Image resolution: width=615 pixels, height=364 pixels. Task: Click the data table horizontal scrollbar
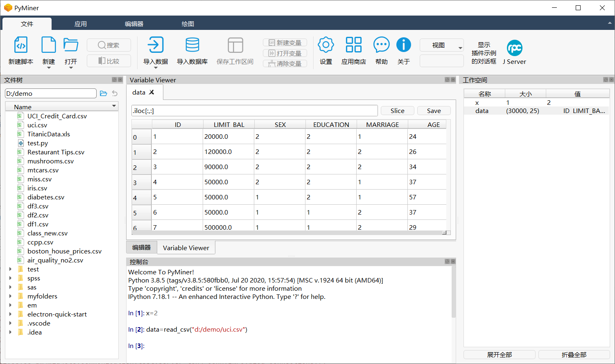click(x=289, y=233)
